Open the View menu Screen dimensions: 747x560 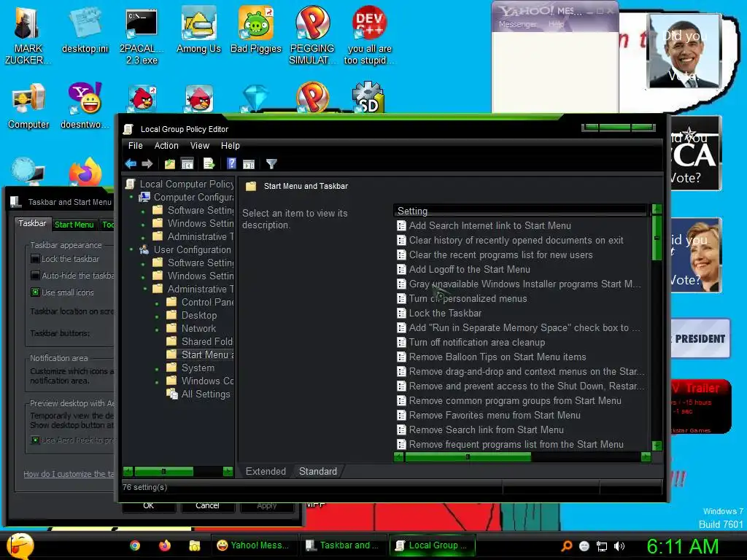point(200,146)
